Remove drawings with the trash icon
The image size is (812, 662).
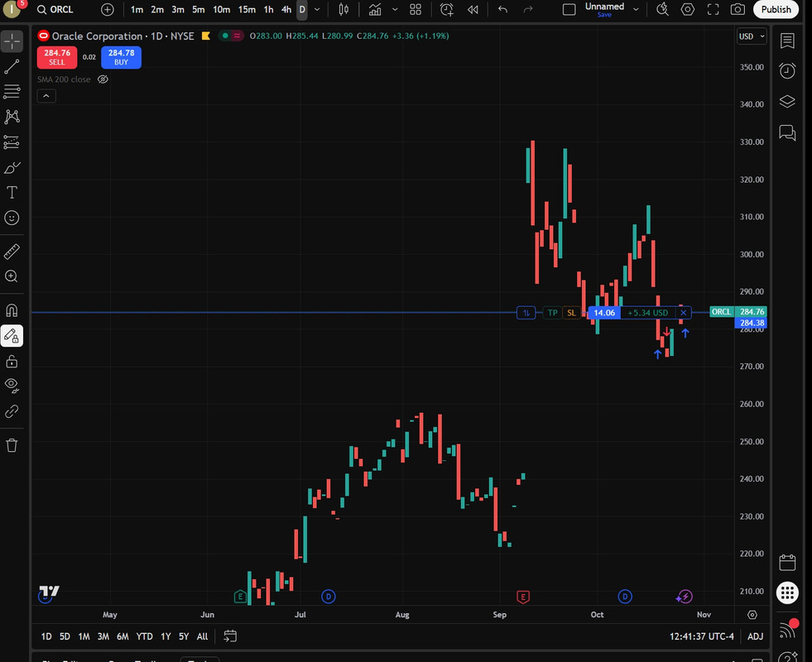pyautogui.click(x=12, y=445)
